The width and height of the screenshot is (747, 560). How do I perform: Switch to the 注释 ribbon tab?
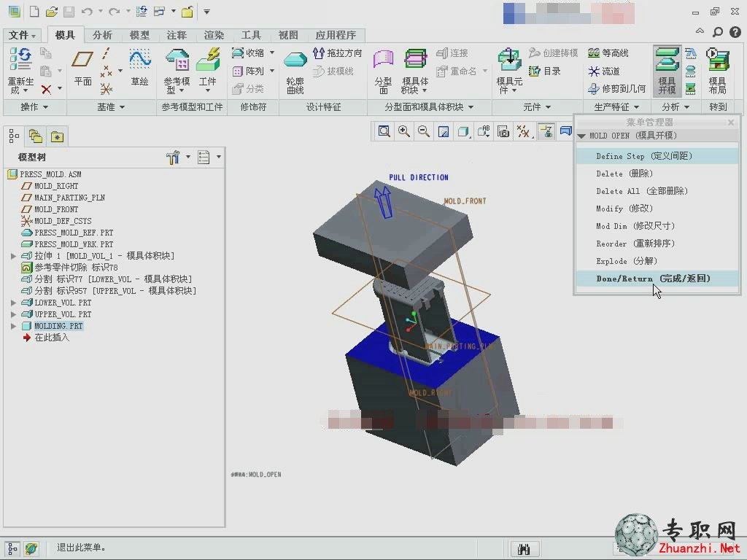click(177, 35)
